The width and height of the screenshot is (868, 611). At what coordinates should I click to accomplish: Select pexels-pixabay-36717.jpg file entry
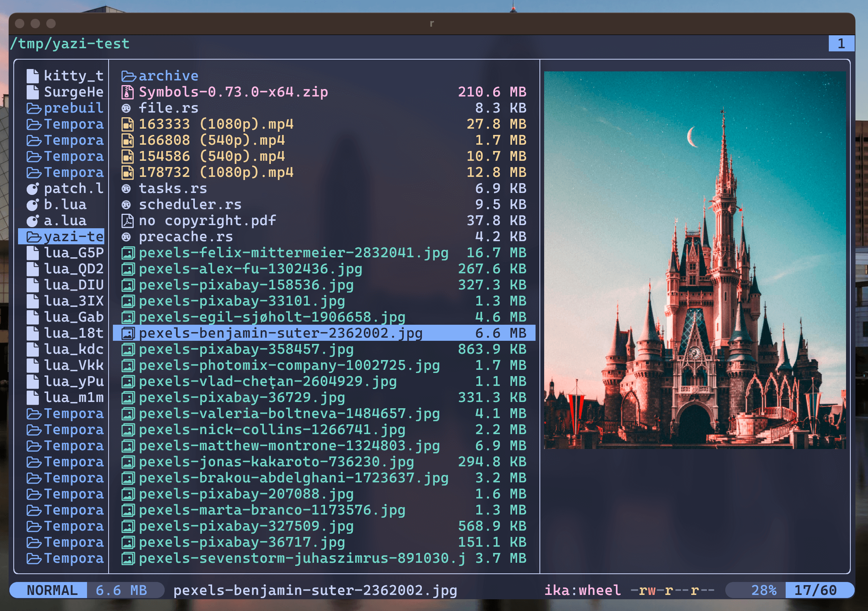[x=242, y=542]
